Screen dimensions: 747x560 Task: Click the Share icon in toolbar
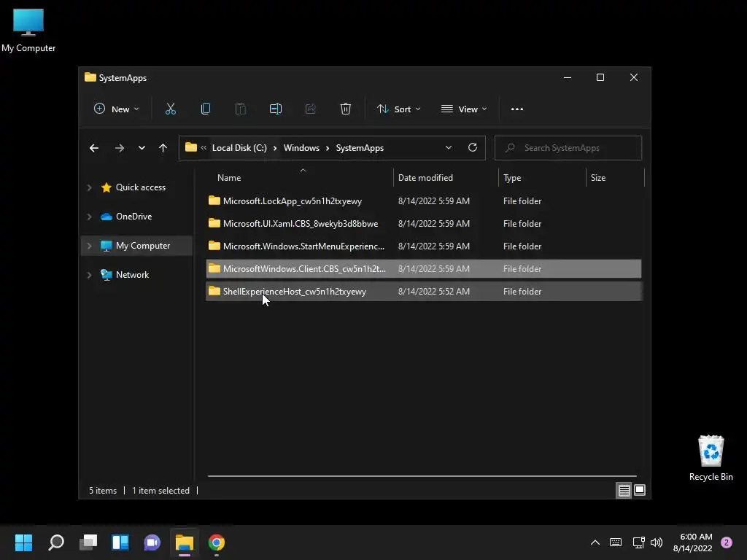click(x=311, y=109)
